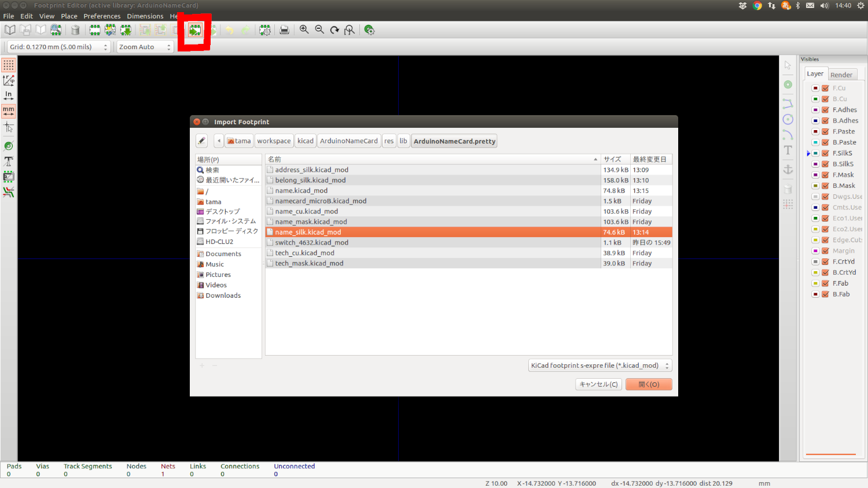Toggle B.Fab layer visibility checkbox

825,294
